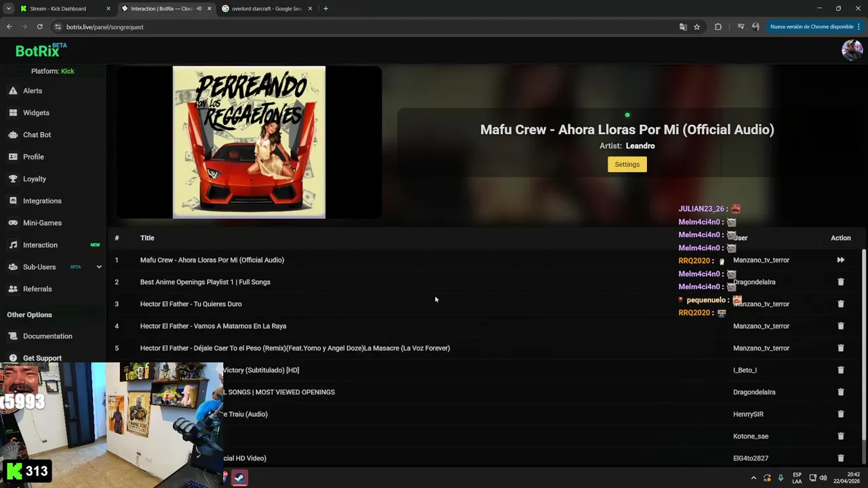Click the Action column header
868x488 pixels.
pyautogui.click(x=840, y=238)
